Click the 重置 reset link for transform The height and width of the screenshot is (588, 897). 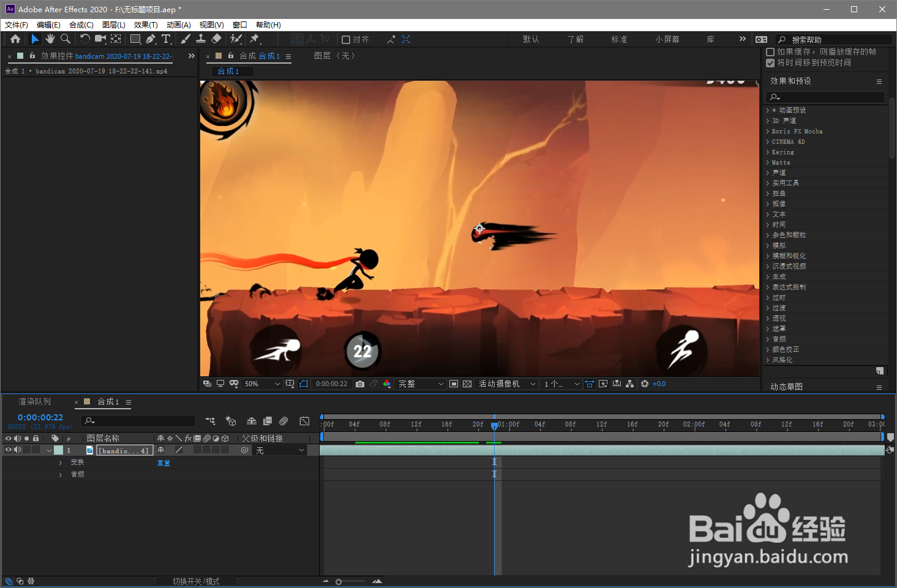coord(163,463)
